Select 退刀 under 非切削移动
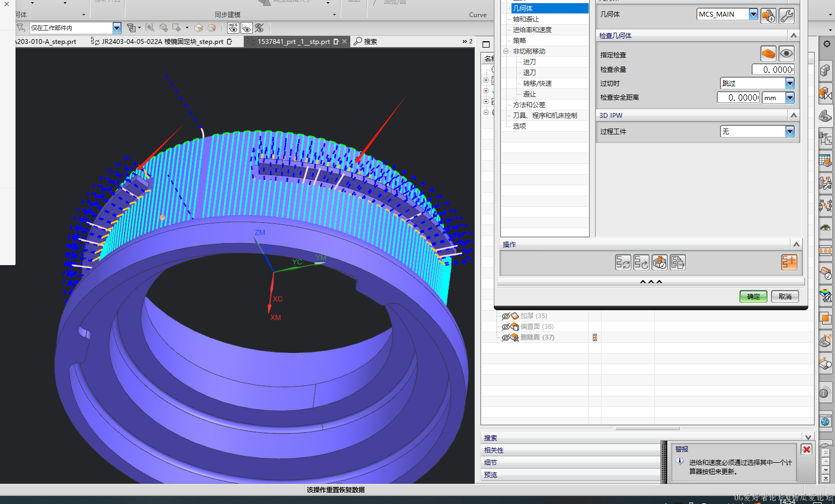This screenshot has width=835, height=504. pyautogui.click(x=529, y=73)
